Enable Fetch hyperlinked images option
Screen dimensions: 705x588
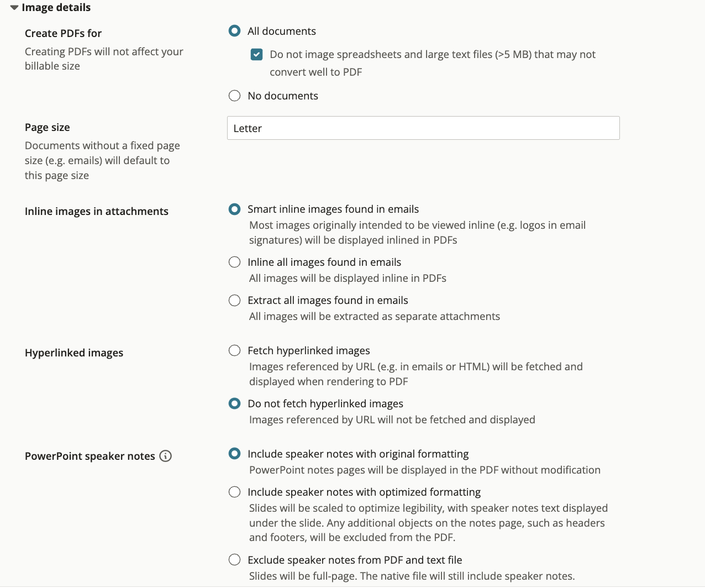point(234,350)
